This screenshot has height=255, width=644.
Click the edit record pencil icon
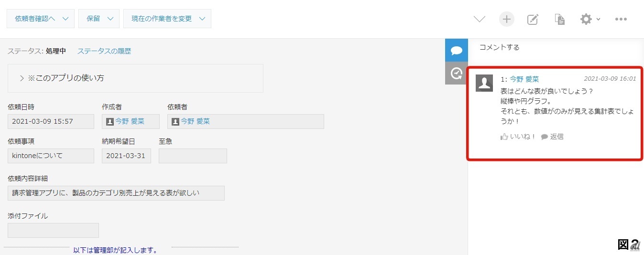tap(533, 19)
